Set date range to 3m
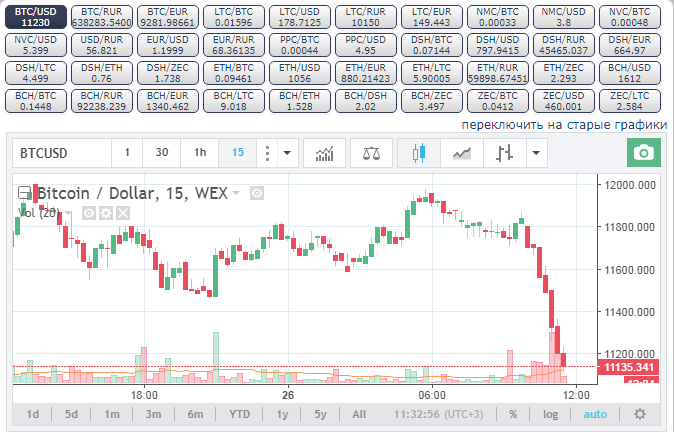The height and width of the screenshot is (432, 674). click(x=153, y=414)
